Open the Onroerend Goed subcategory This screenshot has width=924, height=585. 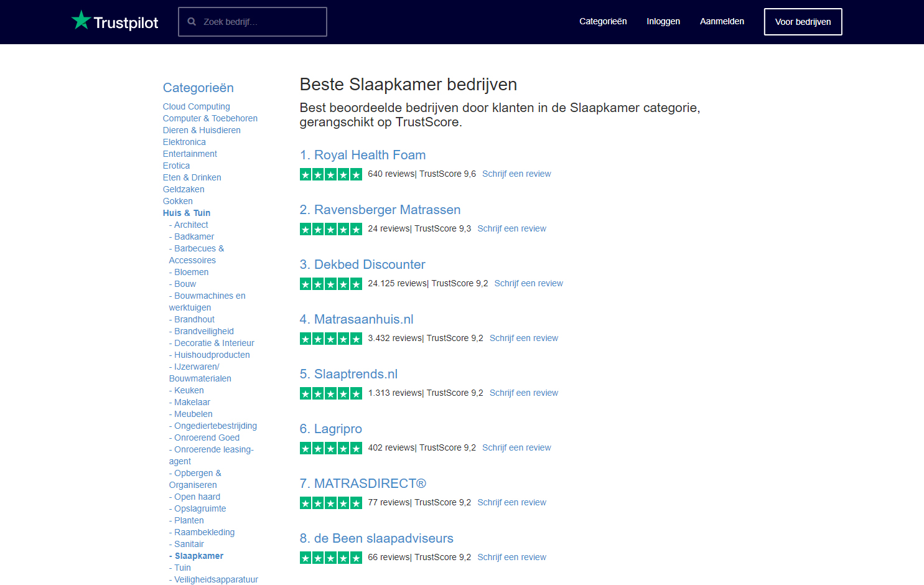coord(204,438)
